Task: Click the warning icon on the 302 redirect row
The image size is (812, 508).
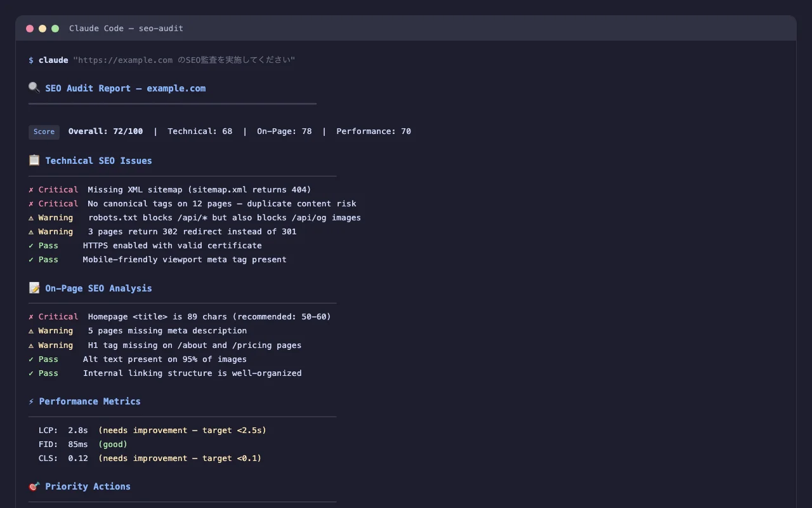Action: 31,232
